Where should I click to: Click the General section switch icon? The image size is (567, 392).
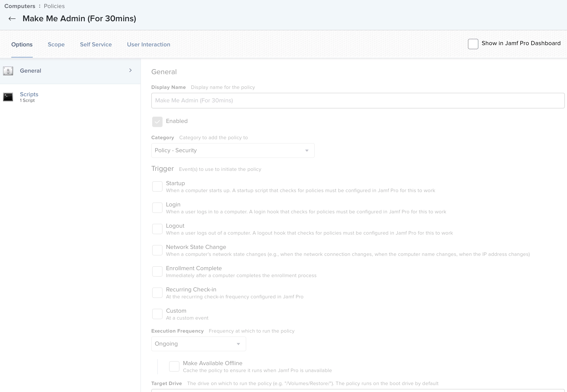(8, 71)
